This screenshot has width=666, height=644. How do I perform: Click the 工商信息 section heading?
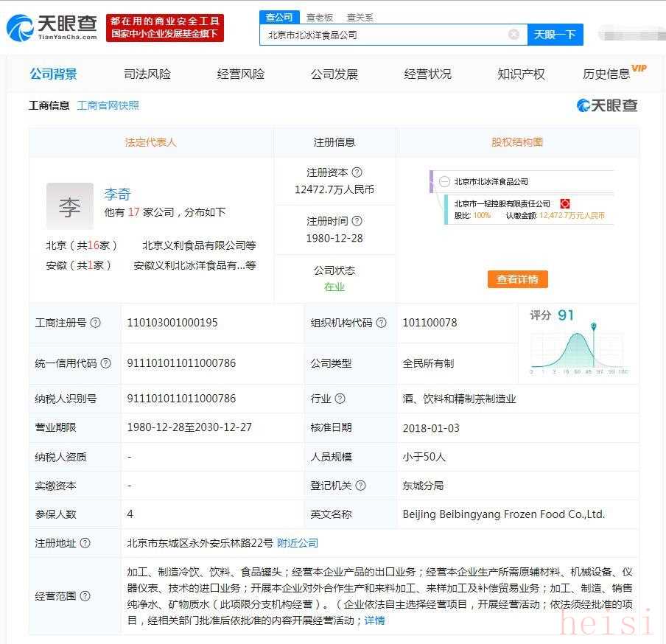[x=49, y=105]
